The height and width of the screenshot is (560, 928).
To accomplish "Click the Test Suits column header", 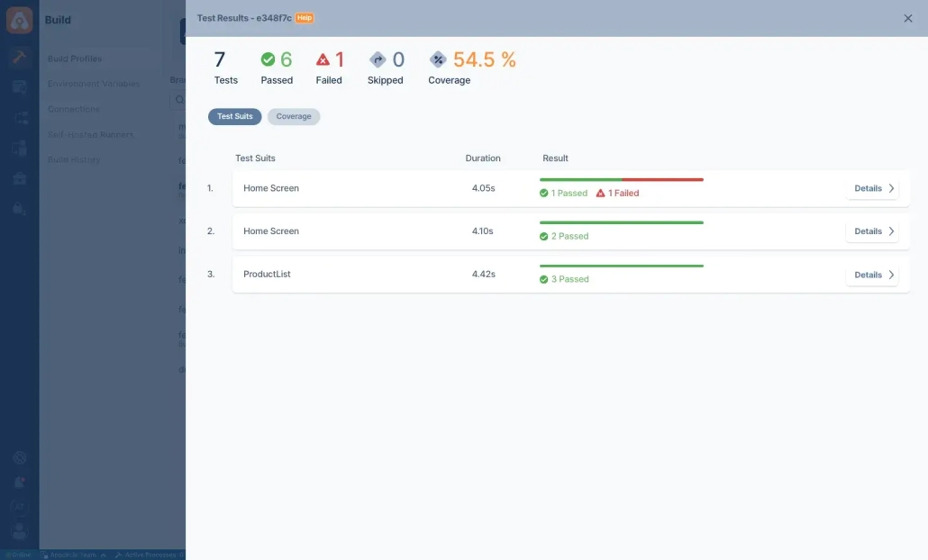I will (255, 158).
